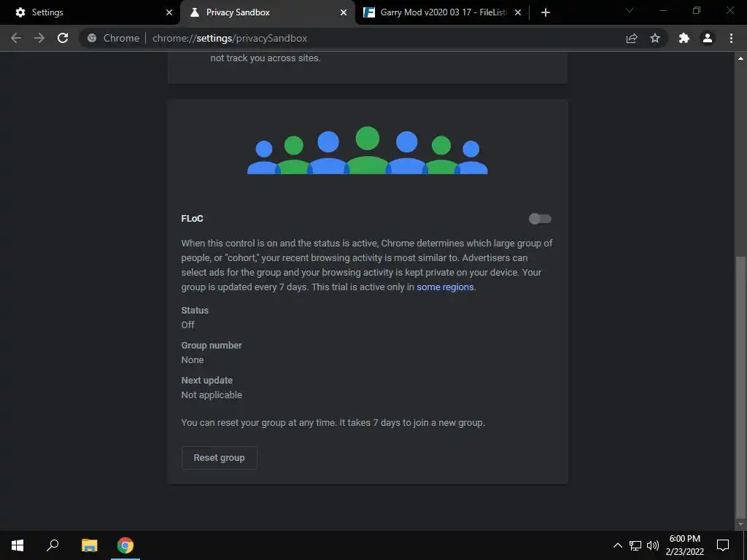Switch to the Privacy Sandbox tab
Screen dimensions: 747x560
coord(267,12)
